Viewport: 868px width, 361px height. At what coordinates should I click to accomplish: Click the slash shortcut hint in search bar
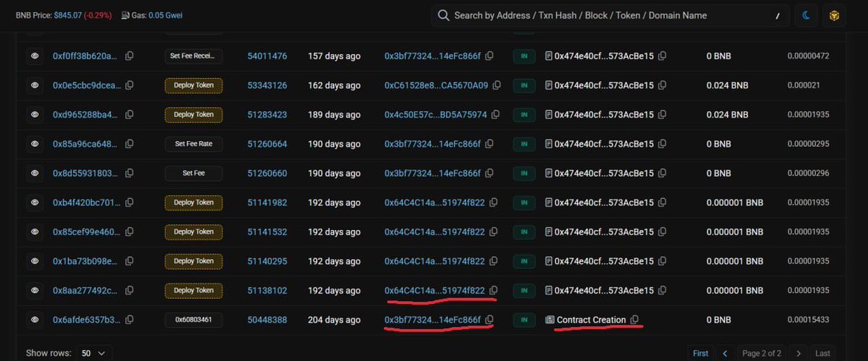coord(778,16)
